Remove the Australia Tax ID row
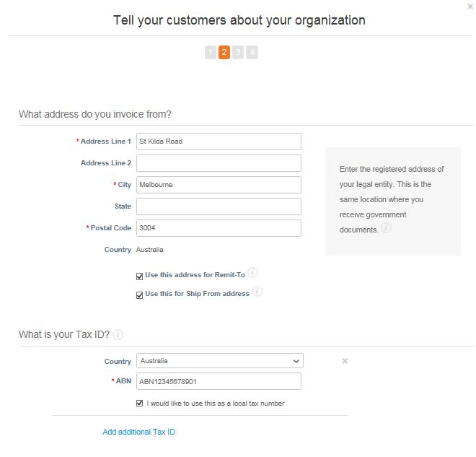The height and width of the screenshot is (457, 476). [x=345, y=360]
